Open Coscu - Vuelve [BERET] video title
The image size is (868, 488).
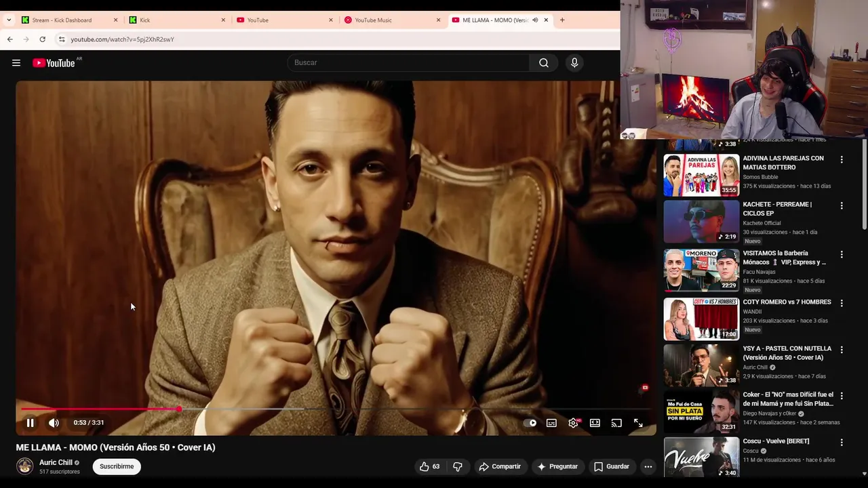(776, 441)
